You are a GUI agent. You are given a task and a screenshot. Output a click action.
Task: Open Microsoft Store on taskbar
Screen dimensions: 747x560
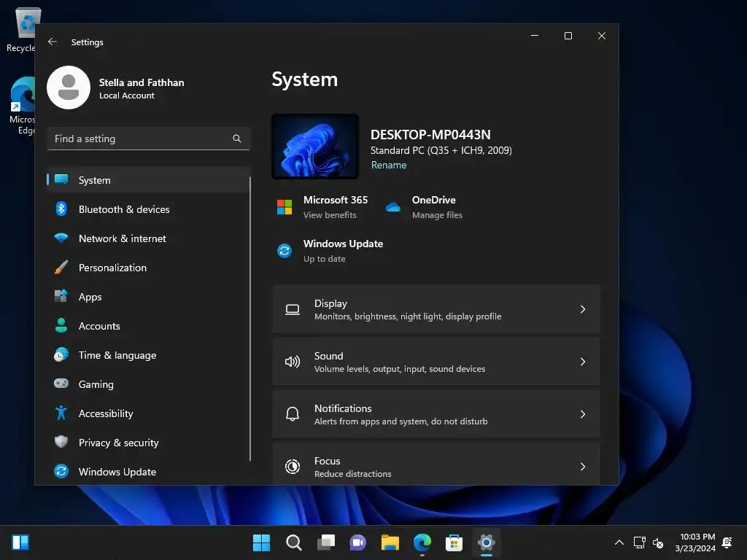[454, 542]
